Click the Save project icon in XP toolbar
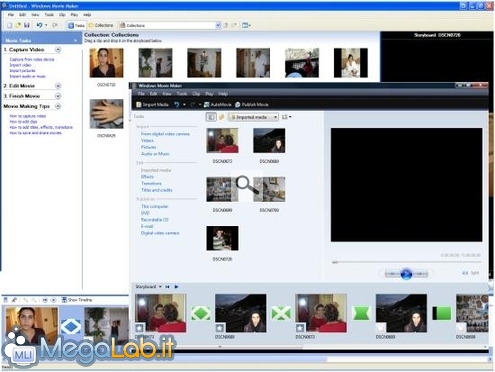 click(27, 25)
